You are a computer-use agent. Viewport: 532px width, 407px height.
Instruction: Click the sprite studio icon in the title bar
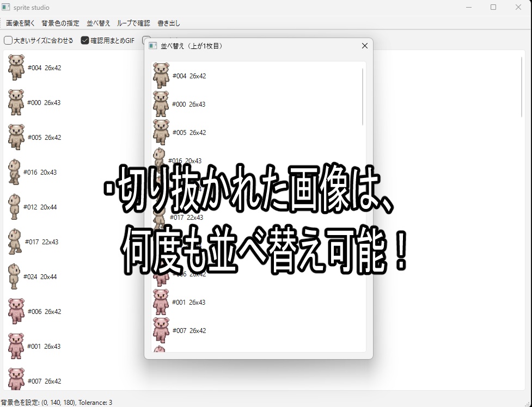pyautogui.click(x=7, y=7)
